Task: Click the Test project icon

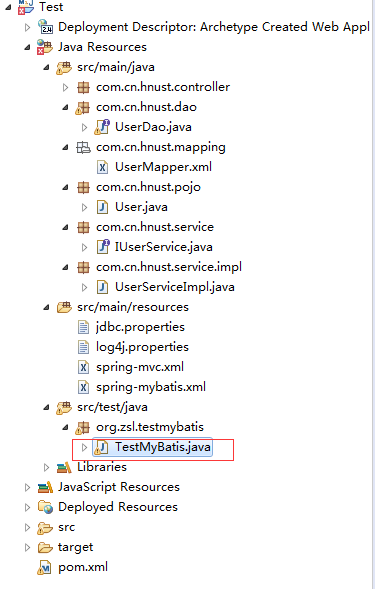Action: (26, 7)
